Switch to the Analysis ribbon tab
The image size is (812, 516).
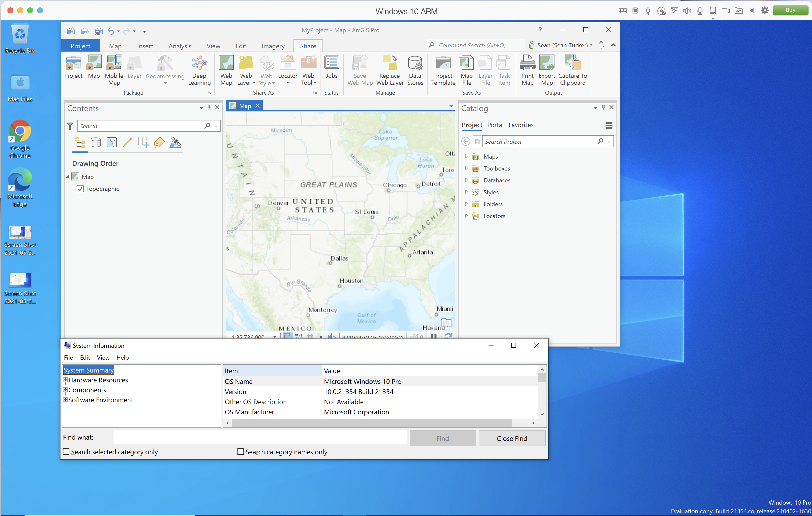pos(180,46)
